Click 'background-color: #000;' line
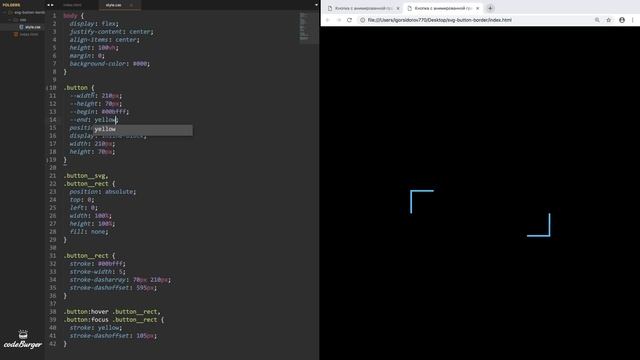 point(109,64)
